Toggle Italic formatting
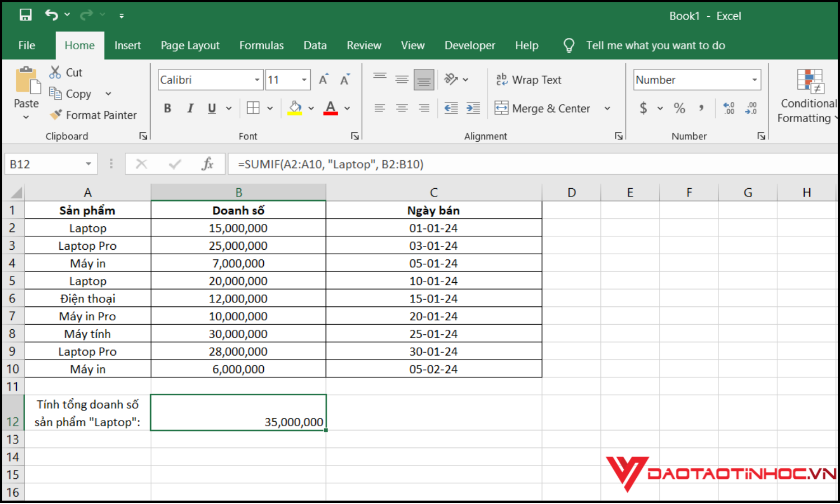 [x=190, y=109]
